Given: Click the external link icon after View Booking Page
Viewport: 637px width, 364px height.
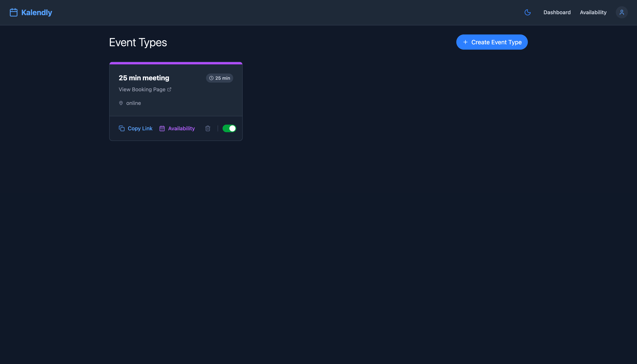Looking at the screenshot, I should (169, 89).
